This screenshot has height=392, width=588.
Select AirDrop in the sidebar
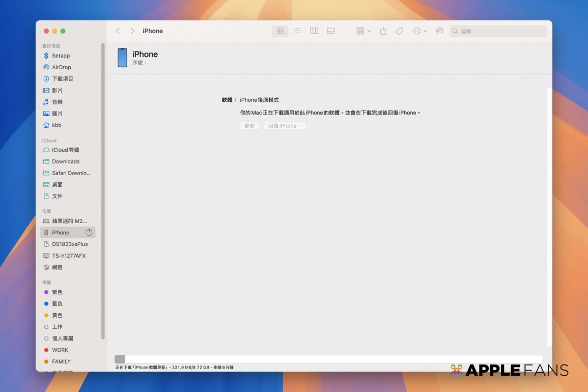61,67
